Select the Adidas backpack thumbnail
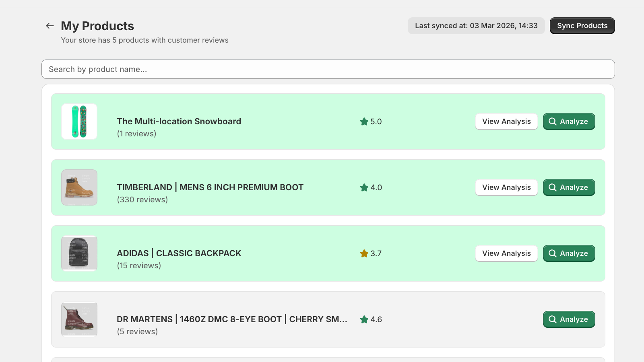This screenshot has height=362, width=644. tap(79, 253)
